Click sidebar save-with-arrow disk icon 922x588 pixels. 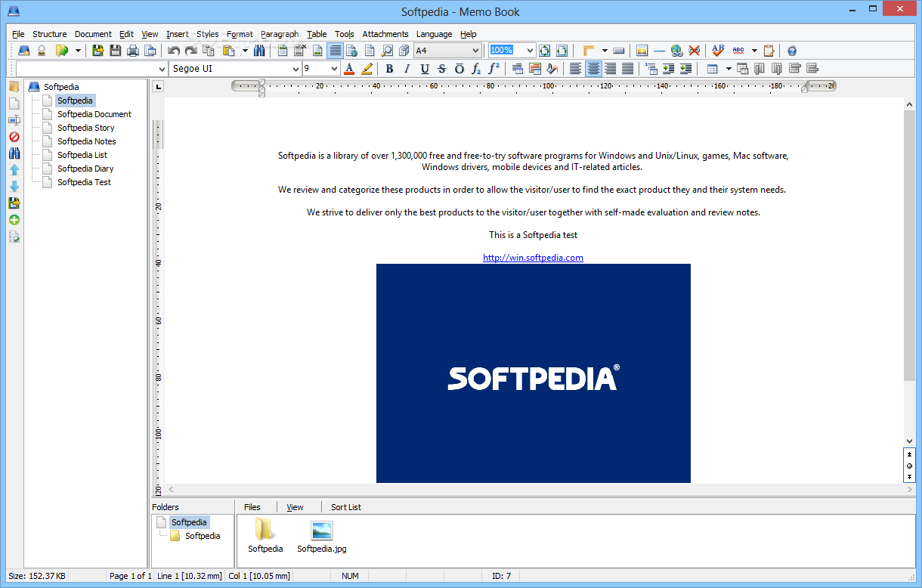click(14, 203)
